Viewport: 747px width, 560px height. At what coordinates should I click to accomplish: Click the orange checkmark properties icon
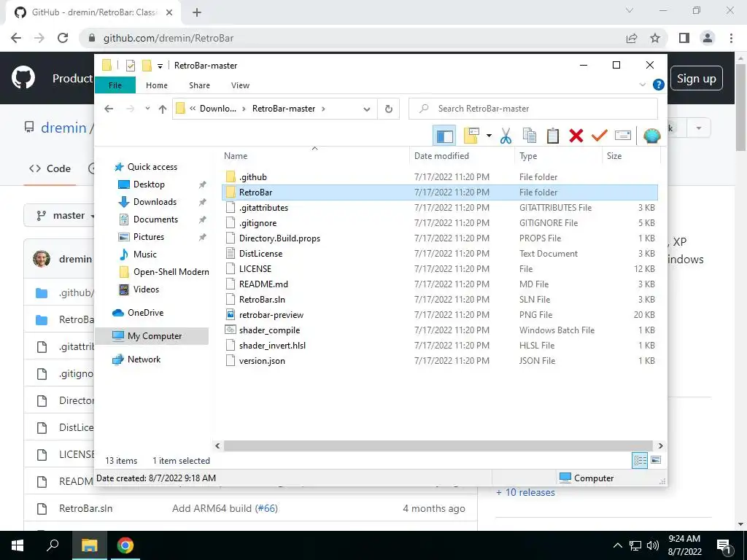tap(600, 136)
